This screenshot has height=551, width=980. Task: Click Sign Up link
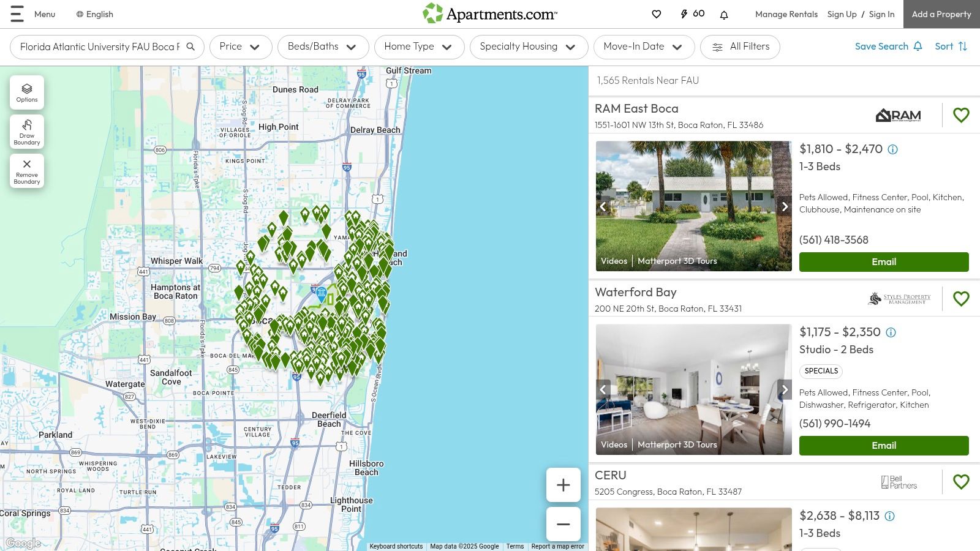(x=842, y=14)
